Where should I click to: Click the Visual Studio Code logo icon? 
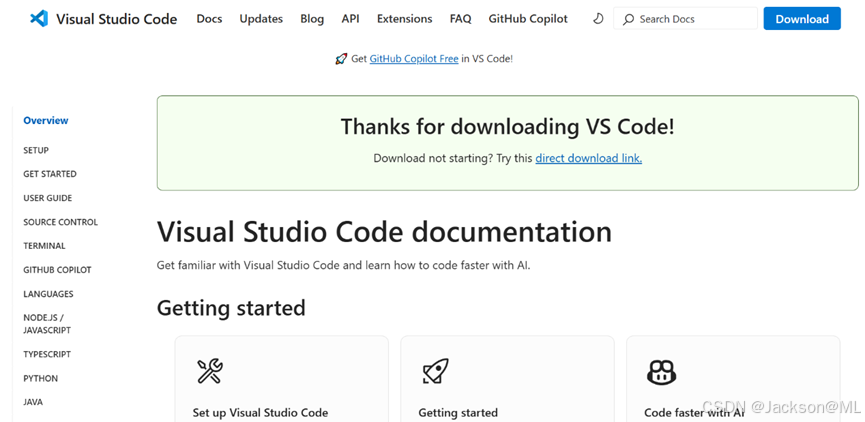pos(39,19)
